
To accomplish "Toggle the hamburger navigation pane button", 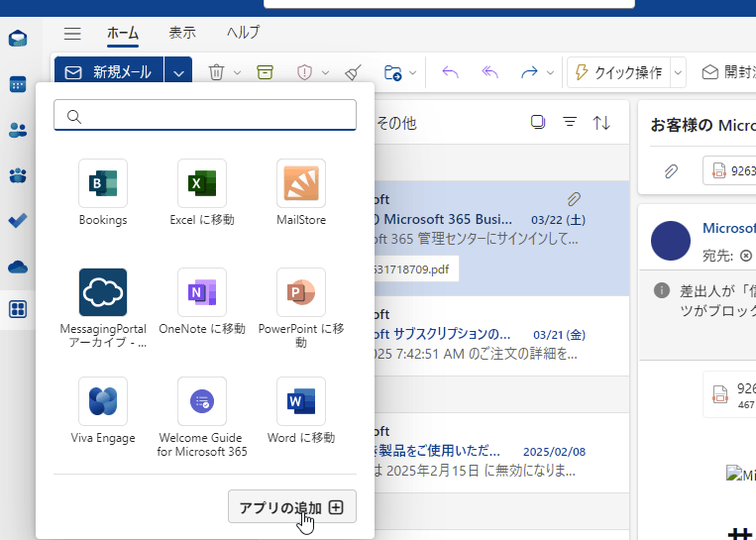I will (x=72, y=33).
